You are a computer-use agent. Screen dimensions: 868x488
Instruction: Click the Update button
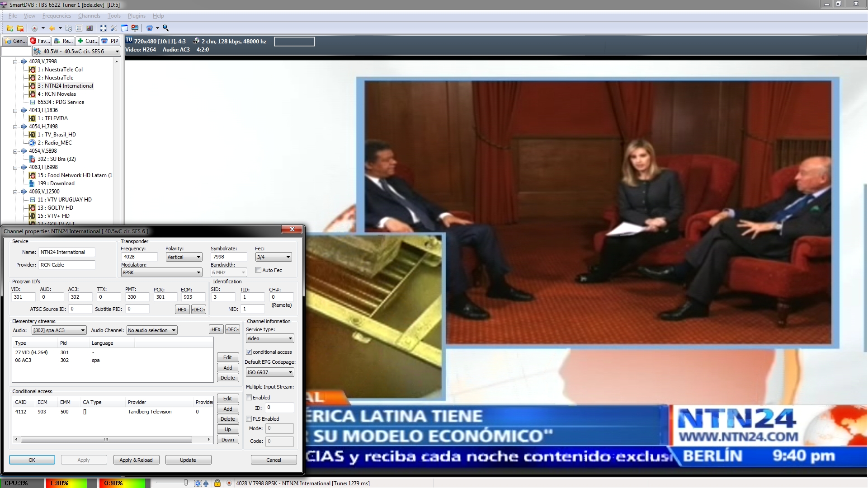coord(188,460)
